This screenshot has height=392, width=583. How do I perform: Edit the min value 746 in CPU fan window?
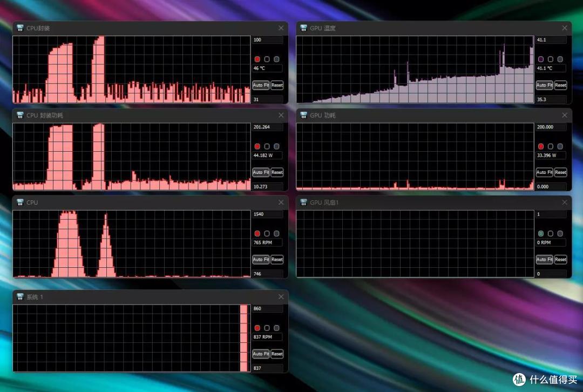click(x=268, y=274)
